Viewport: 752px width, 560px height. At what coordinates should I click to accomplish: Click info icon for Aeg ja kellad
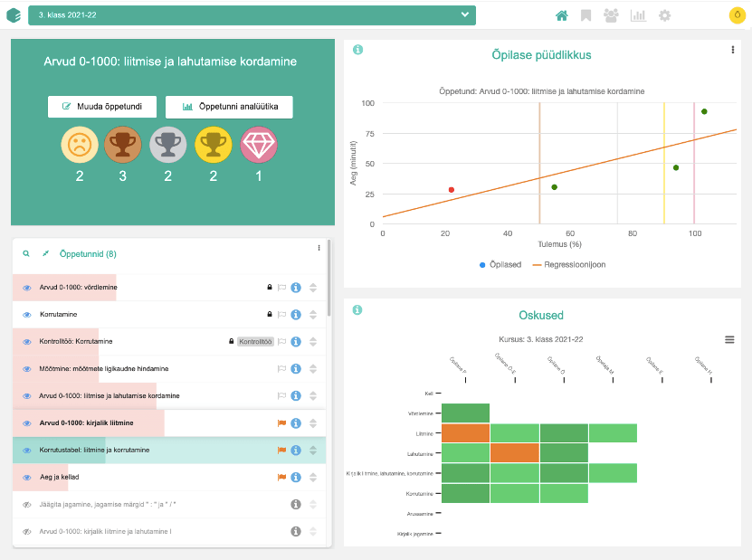(295, 477)
